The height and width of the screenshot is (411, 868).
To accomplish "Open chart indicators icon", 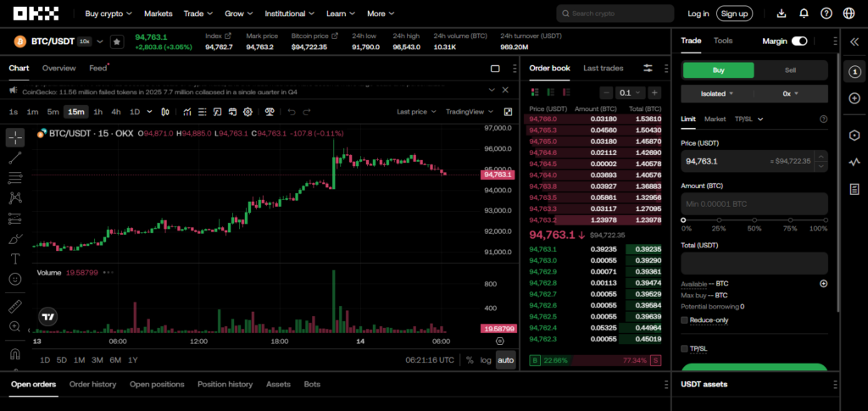I will point(187,112).
